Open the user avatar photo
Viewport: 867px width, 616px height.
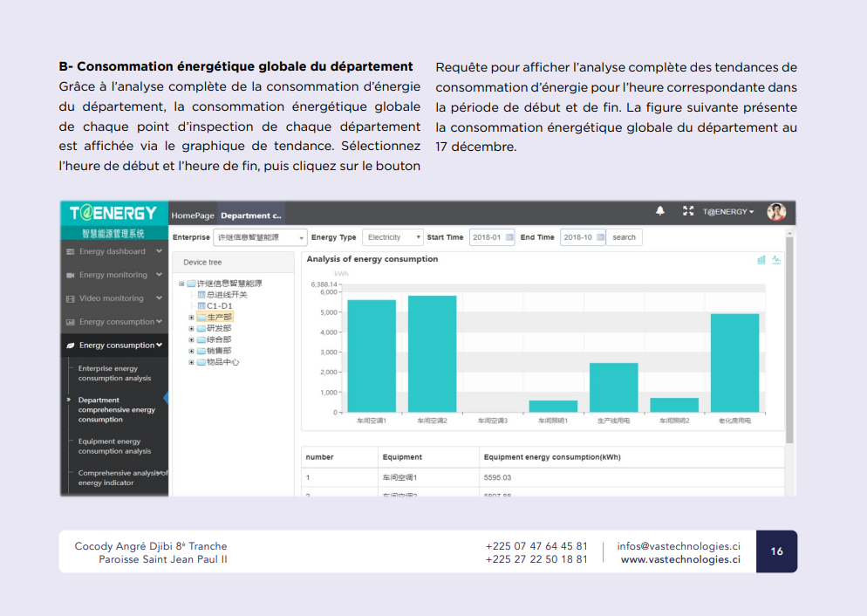point(776,212)
